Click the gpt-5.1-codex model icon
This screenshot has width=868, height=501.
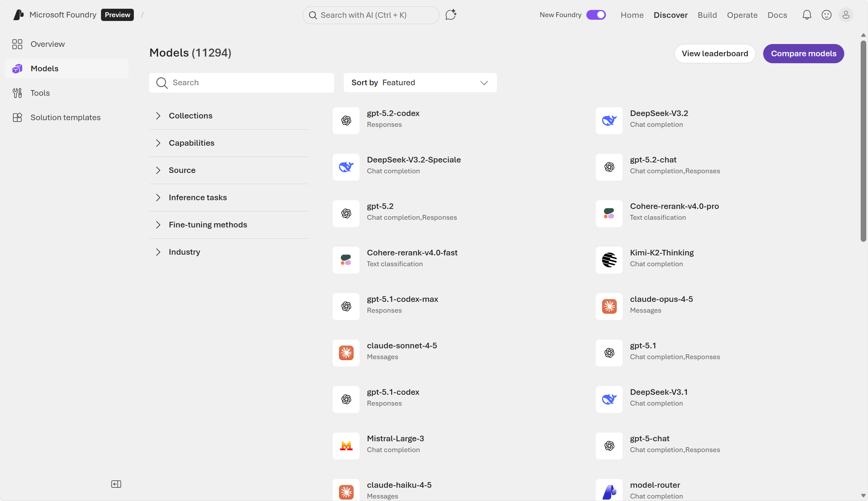[x=346, y=399]
